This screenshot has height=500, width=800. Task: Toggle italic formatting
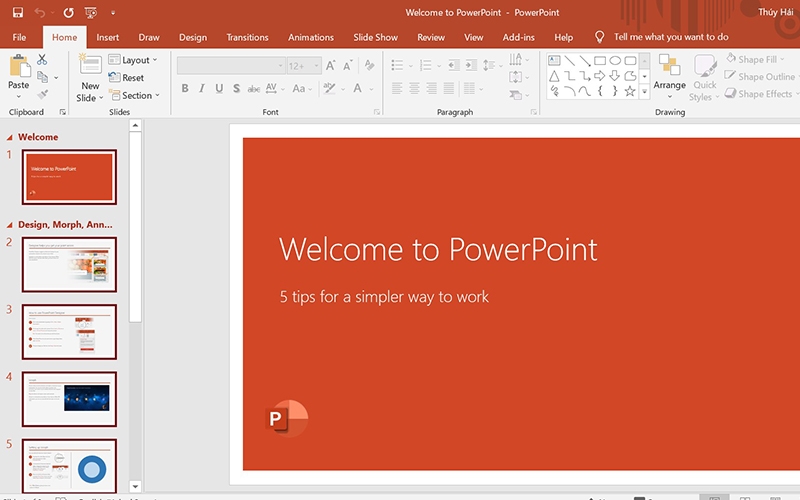(202, 88)
